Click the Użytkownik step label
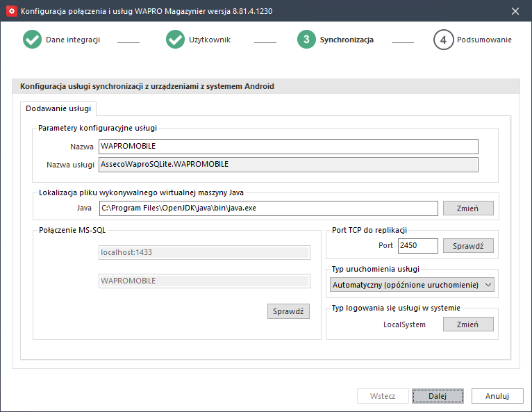532x412 pixels. coord(210,40)
